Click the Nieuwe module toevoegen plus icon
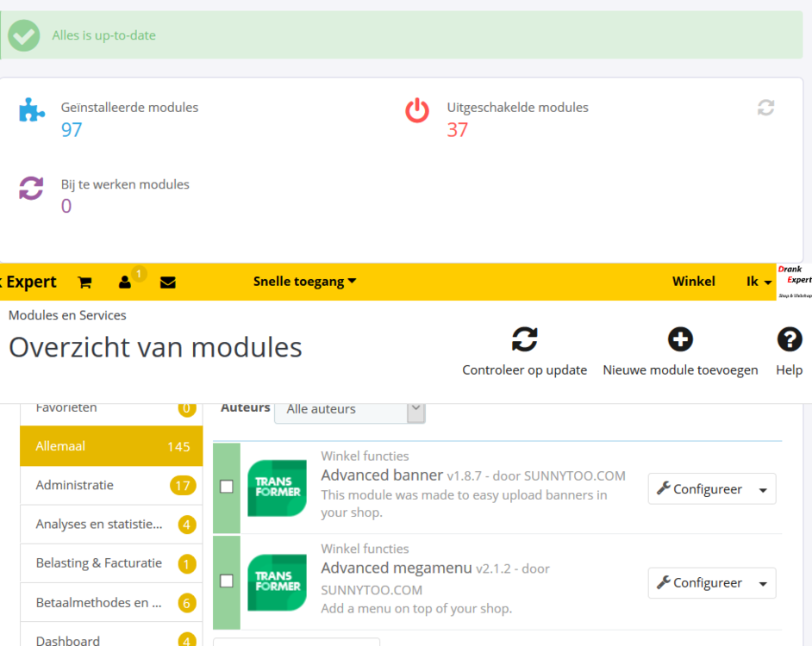 (680, 339)
